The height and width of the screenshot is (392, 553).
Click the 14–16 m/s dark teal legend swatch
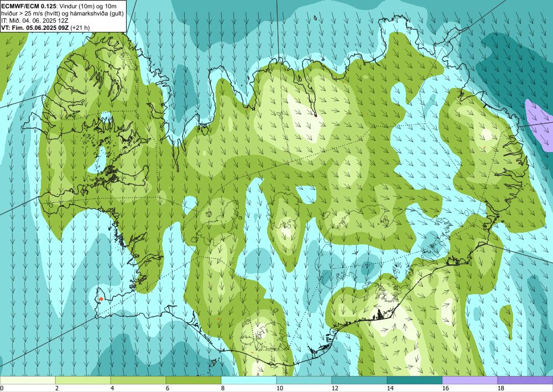(x=414, y=380)
